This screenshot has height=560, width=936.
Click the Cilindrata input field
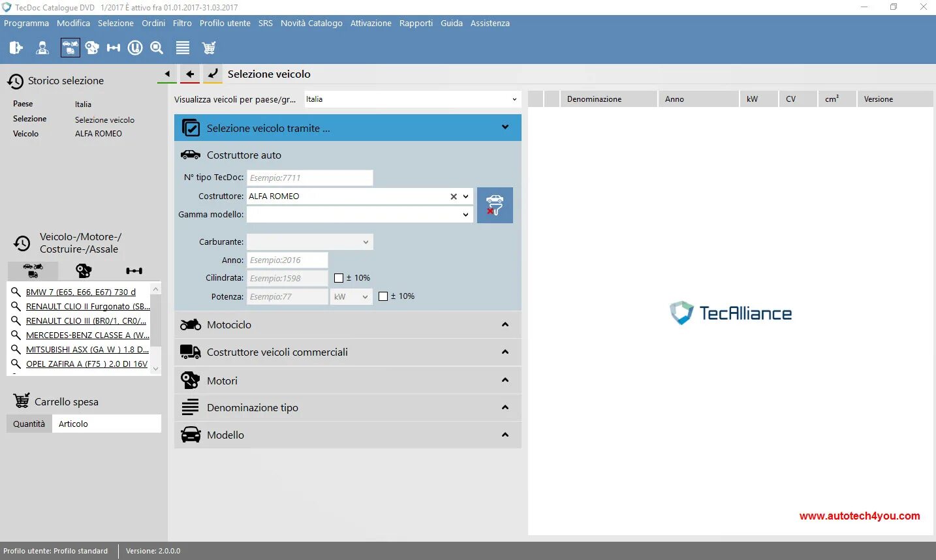[287, 278]
